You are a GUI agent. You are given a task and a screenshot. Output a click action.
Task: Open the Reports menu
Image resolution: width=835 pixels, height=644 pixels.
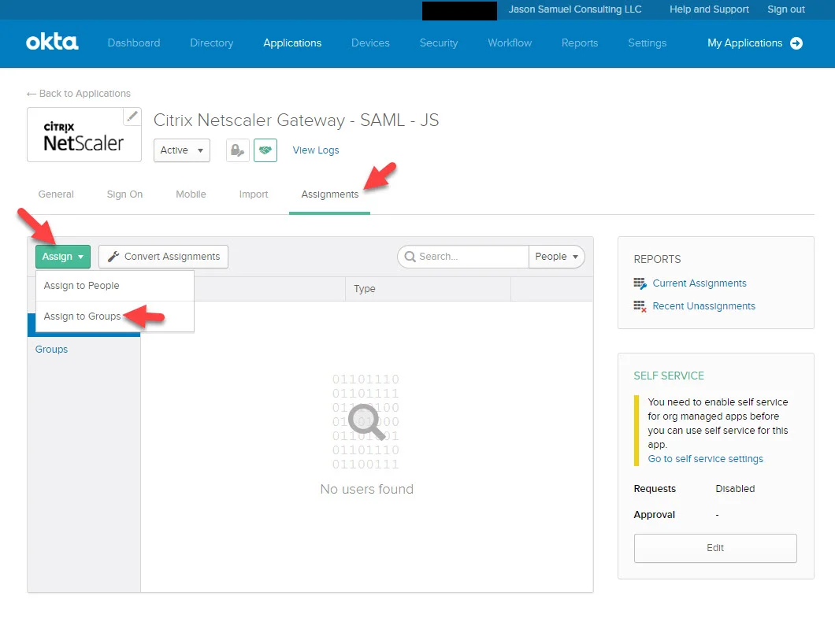pyautogui.click(x=580, y=43)
